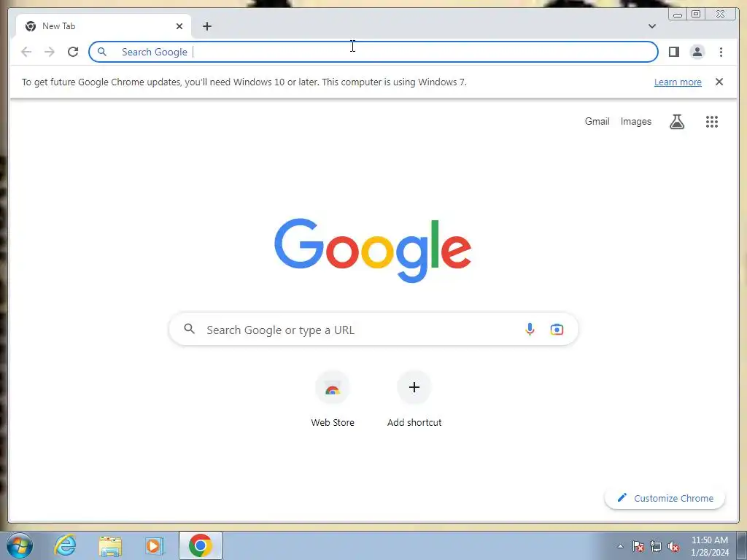Click magnifier icon in Google search box
This screenshot has width=747, height=560.
click(x=190, y=329)
